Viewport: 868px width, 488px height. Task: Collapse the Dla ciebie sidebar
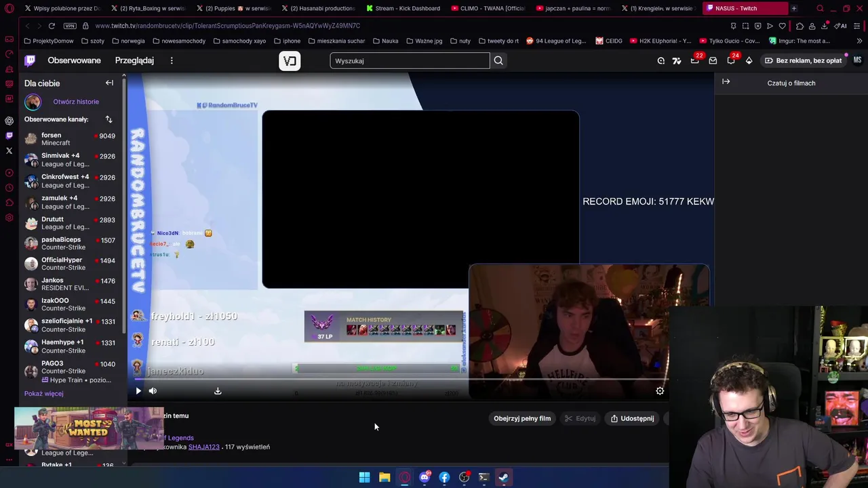(109, 83)
